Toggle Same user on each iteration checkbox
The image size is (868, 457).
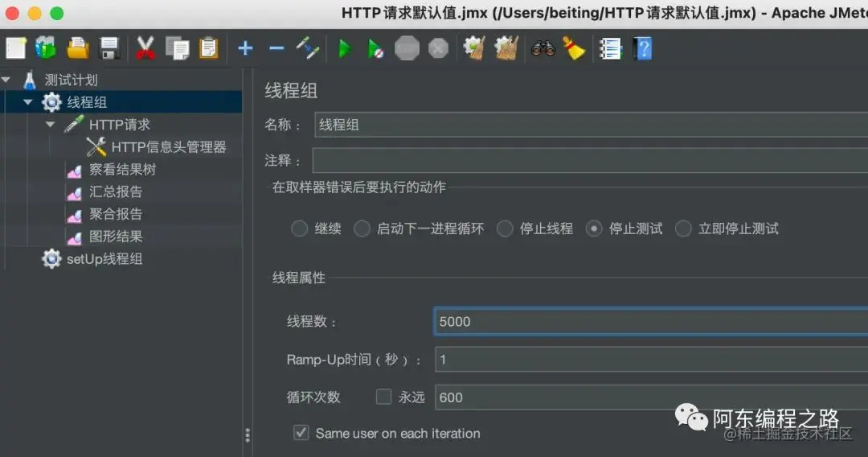point(301,433)
